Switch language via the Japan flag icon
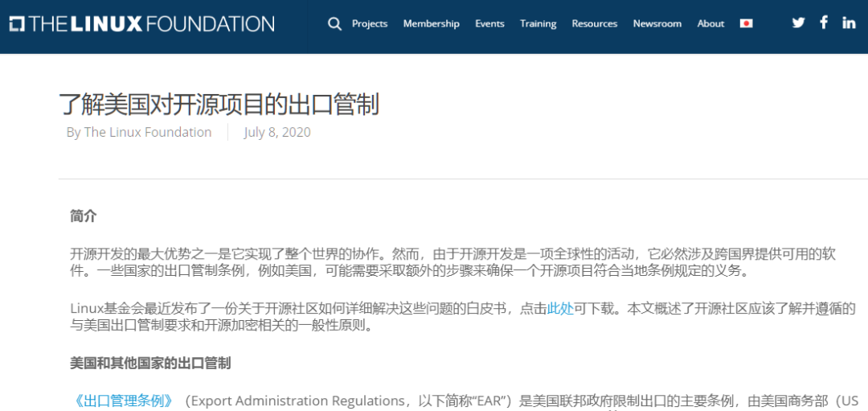This screenshot has height=411, width=868. (746, 23)
